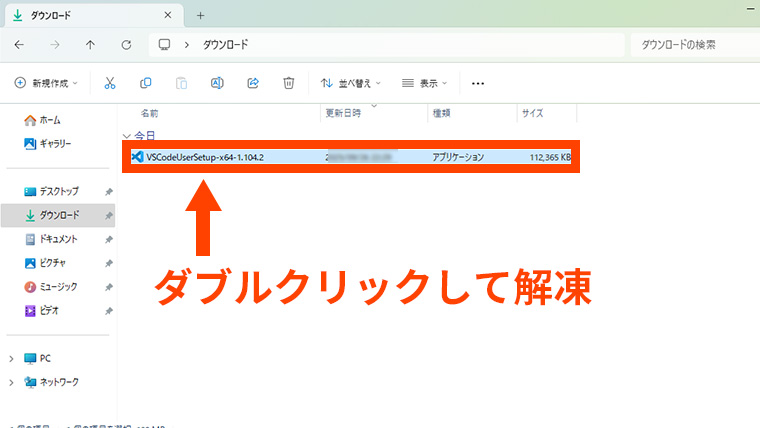Viewport: 760px width, 428px height.
Task: Click the Back arrow navigation button
Action: click(20, 45)
